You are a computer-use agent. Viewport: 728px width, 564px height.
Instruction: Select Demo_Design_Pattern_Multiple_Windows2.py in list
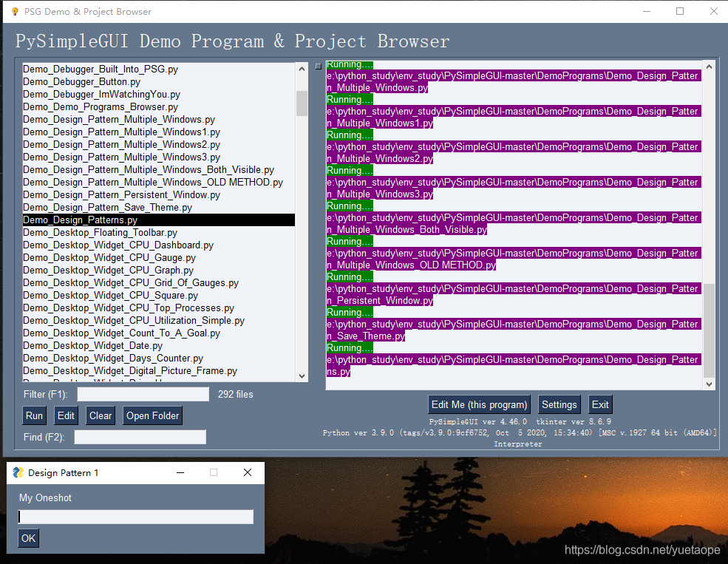coord(159,144)
